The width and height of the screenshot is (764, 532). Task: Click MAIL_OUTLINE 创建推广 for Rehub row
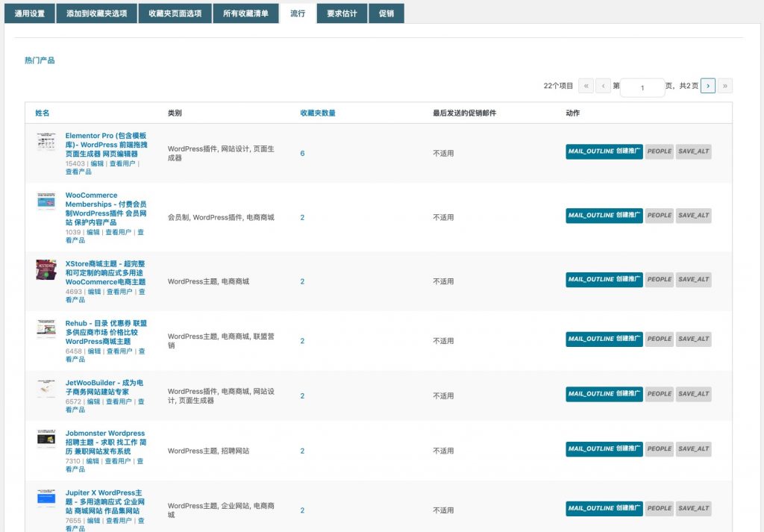pyautogui.click(x=604, y=339)
